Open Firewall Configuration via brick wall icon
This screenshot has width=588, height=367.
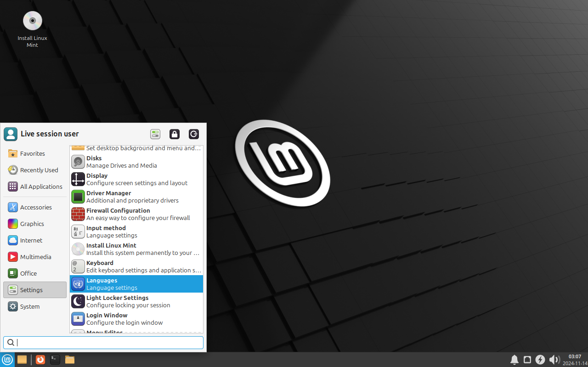78,214
